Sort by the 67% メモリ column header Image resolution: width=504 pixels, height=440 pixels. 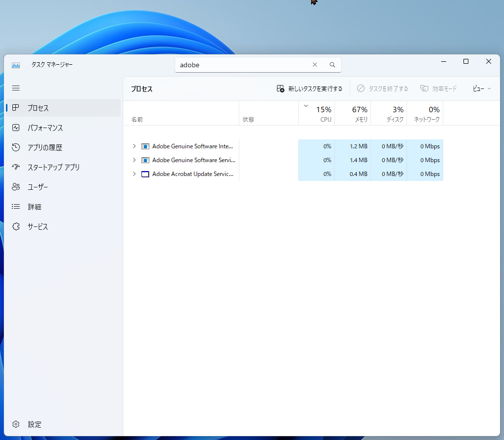coord(353,113)
